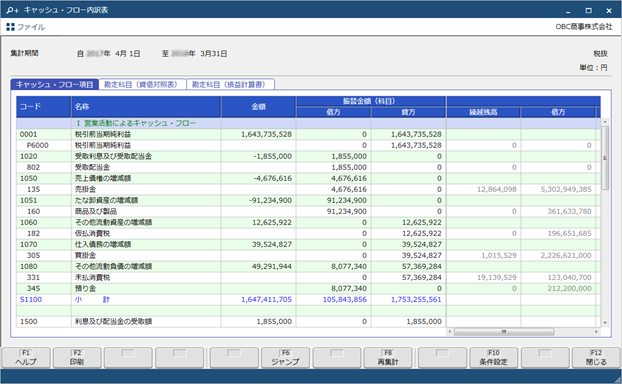Click the F2 印刷 button
This screenshot has height=384, width=622.
tap(77, 357)
